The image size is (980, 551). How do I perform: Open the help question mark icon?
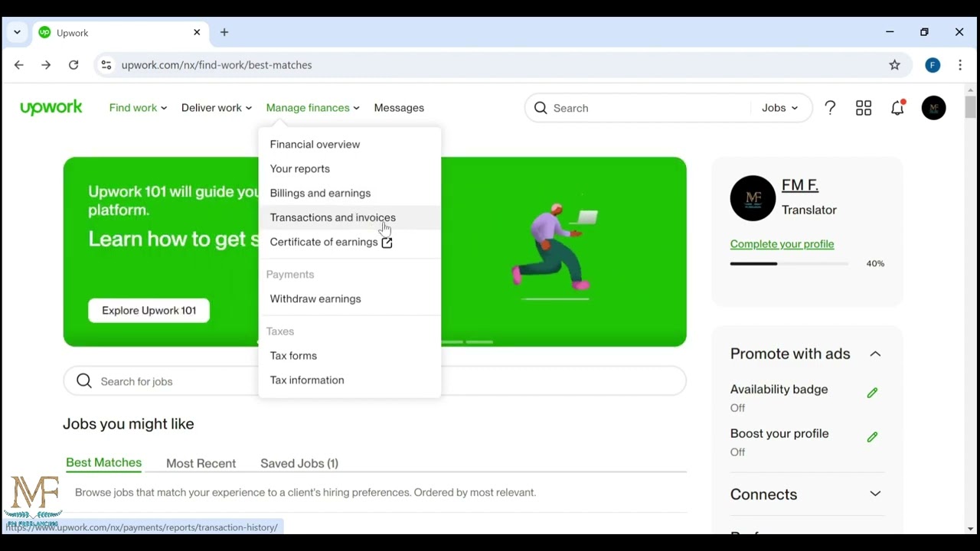[x=830, y=108]
